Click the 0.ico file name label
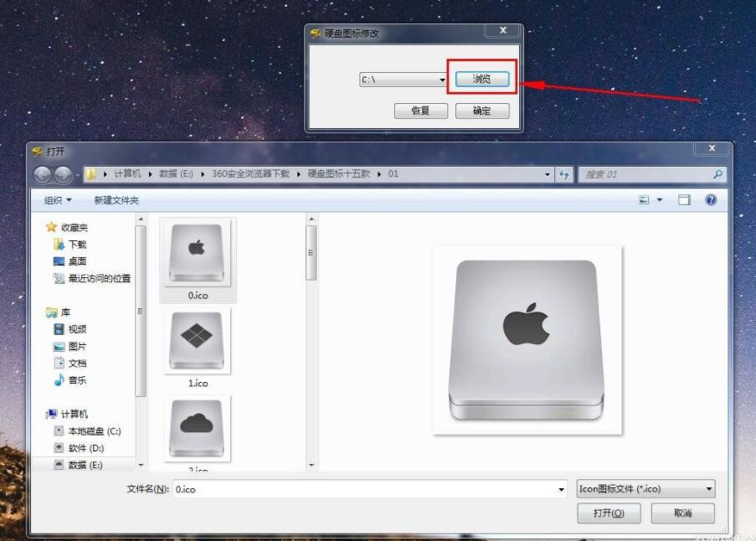Image resolution: width=756 pixels, height=541 pixels. pos(198,296)
